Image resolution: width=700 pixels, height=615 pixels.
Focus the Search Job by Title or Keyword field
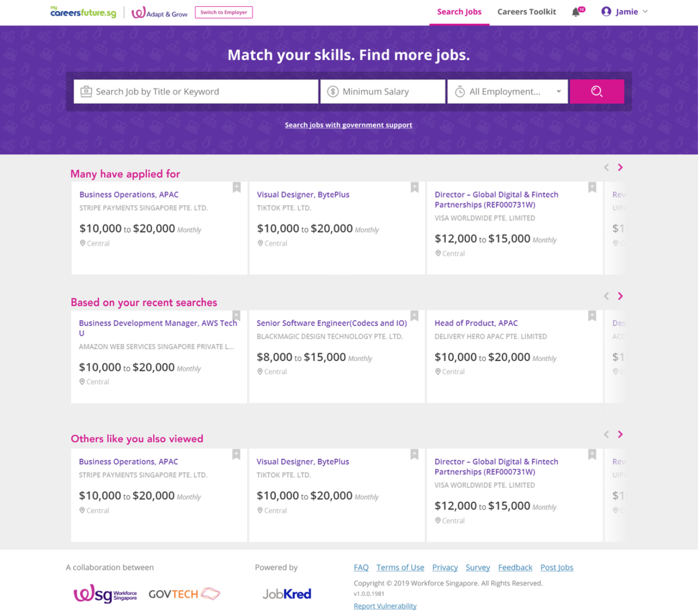point(197,92)
